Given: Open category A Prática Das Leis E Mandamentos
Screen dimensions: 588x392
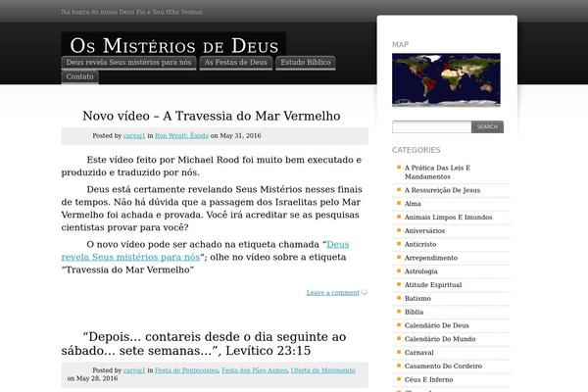Looking at the screenshot, I should click(437, 172).
